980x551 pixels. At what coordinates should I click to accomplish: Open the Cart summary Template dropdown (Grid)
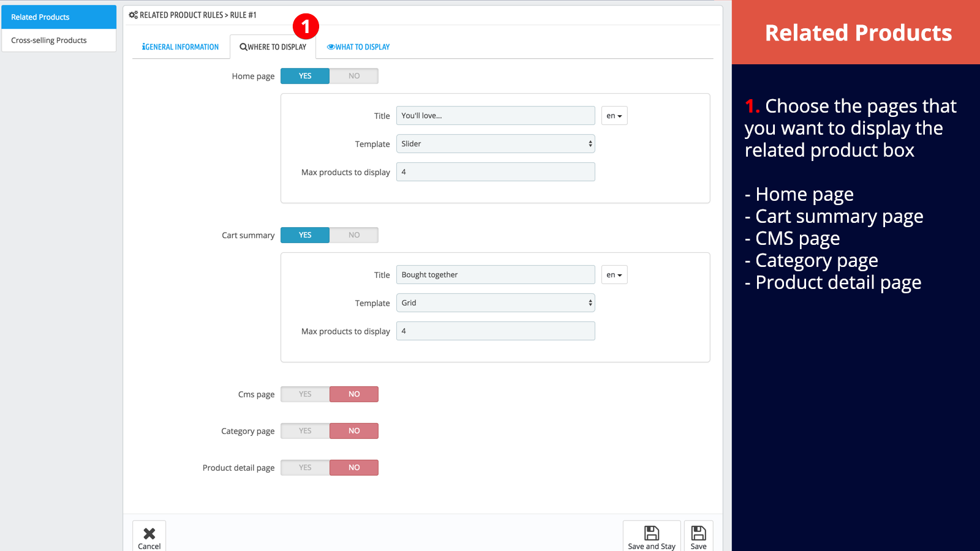496,303
